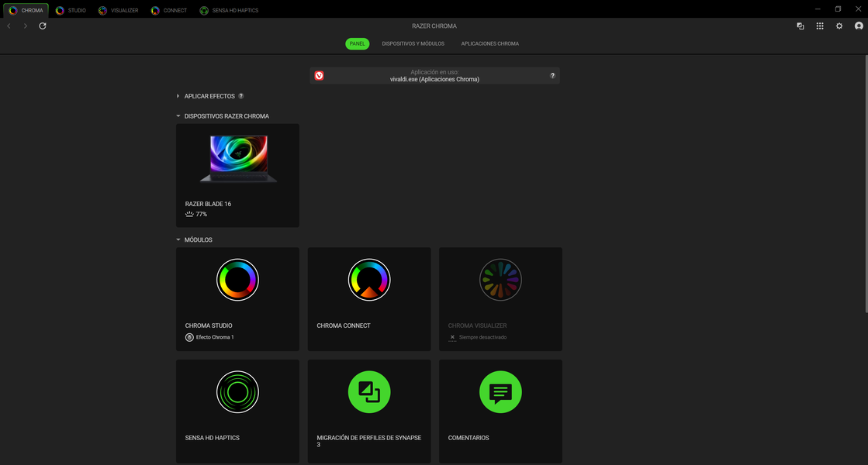This screenshot has width=868, height=465.
Task: Open the modules grid icon
Action: 820,26
